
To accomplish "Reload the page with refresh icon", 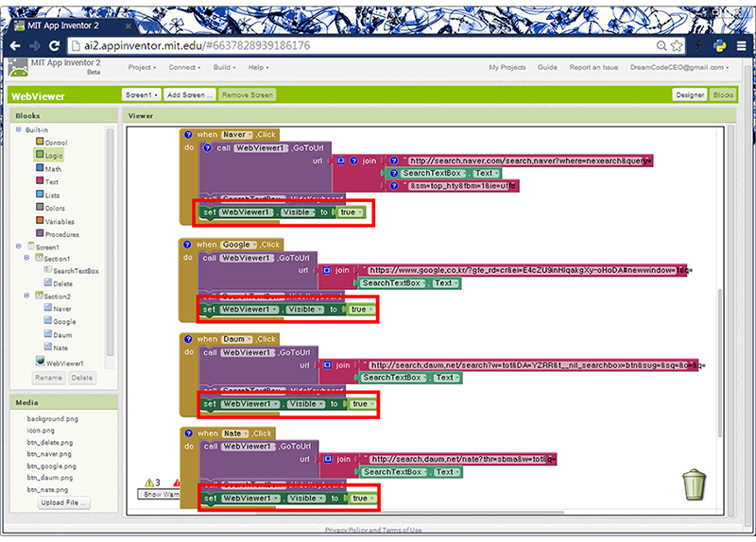I will pyautogui.click(x=54, y=45).
